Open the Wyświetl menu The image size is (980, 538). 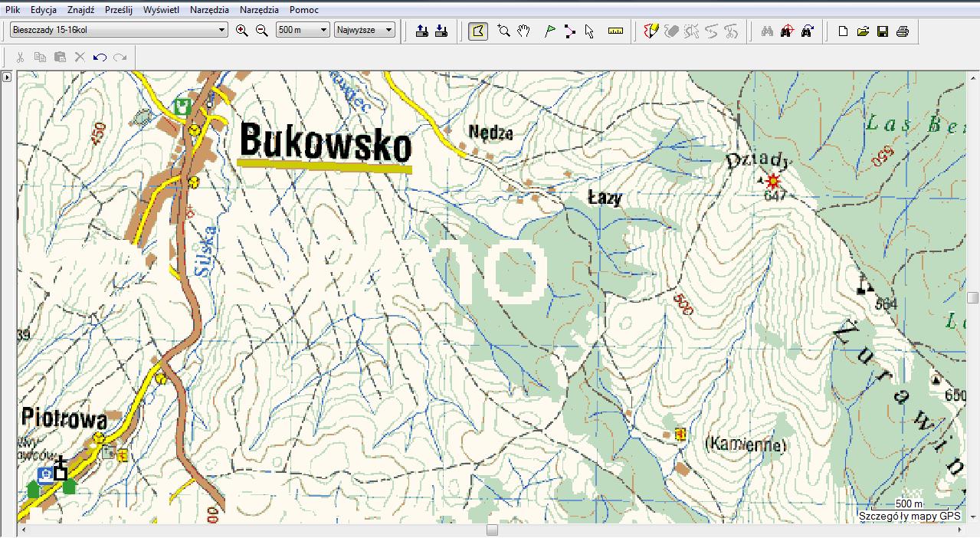(x=161, y=10)
